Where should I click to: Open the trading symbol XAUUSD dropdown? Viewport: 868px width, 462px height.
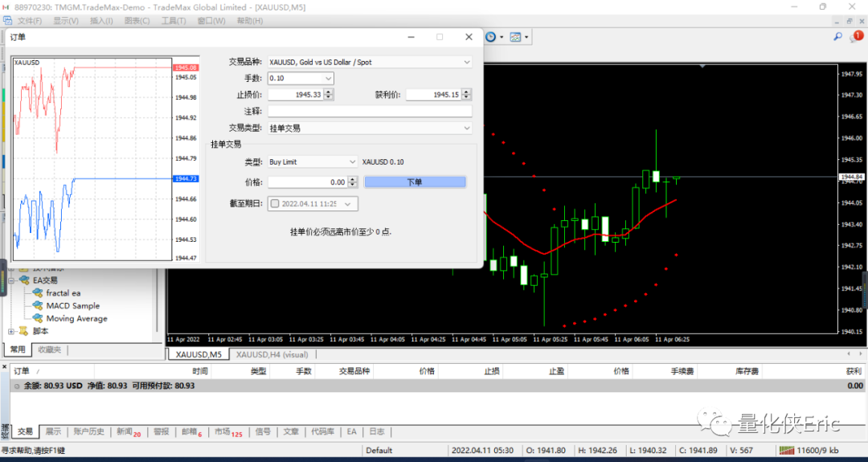(x=370, y=62)
